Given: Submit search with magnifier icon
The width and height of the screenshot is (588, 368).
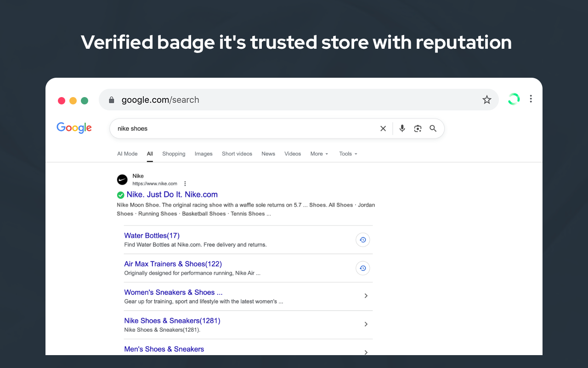Looking at the screenshot, I should pos(433,128).
